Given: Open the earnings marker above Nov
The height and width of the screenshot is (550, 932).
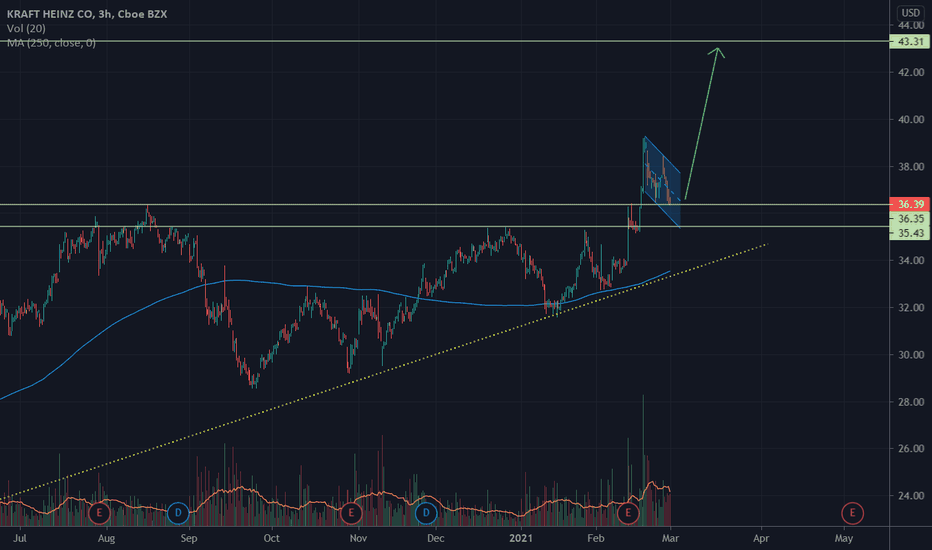Looking at the screenshot, I should pyautogui.click(x=351, y=513).
